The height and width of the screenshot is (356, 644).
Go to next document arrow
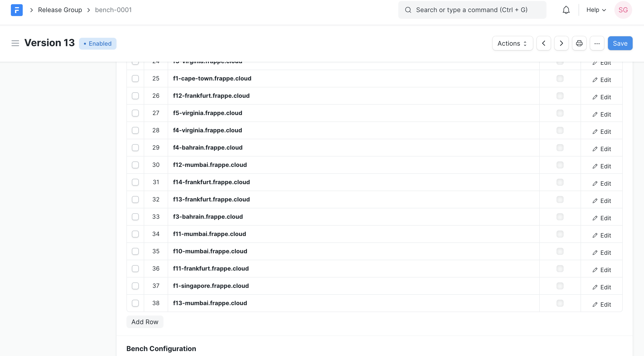[x=561, y=43]
